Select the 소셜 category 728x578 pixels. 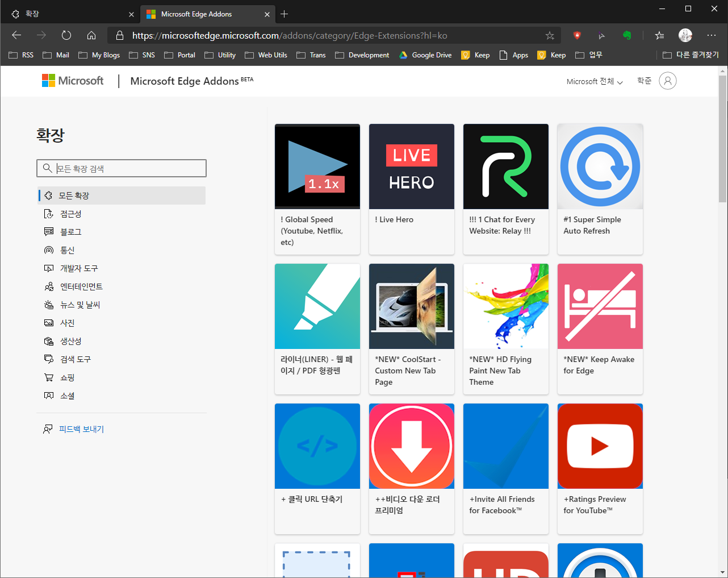pyautogui.click(x=122, y=396)
